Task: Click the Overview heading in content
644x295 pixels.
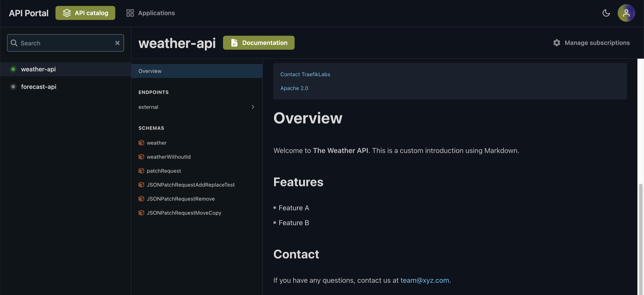Action: (x=308, y=118)
